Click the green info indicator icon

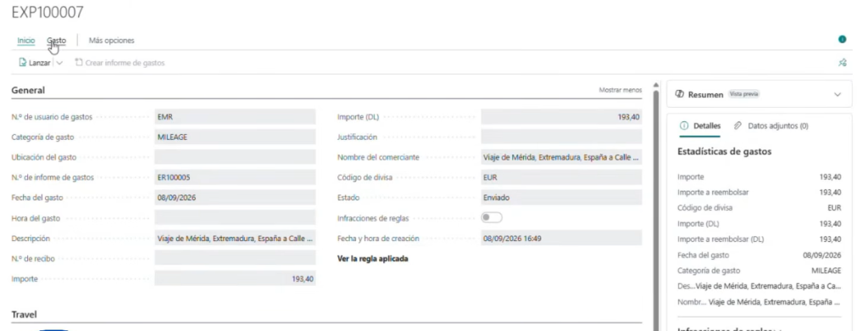[x=842, y=39]
